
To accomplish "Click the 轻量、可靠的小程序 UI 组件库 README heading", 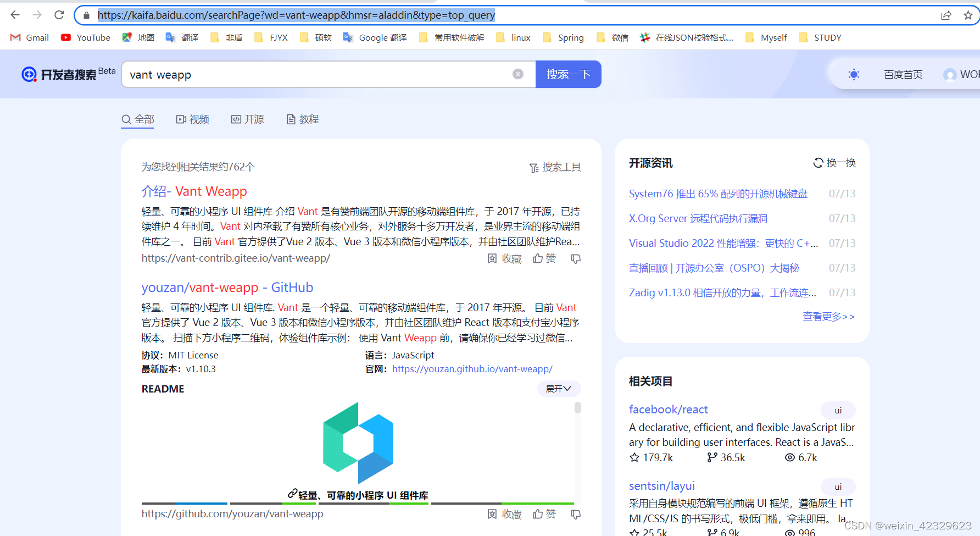I will click(x=363, y=495).
